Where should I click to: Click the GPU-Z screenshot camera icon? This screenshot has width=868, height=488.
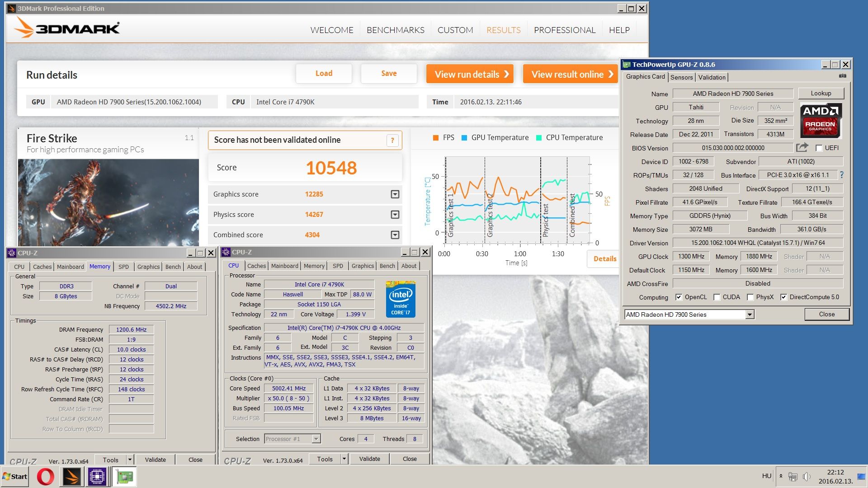842,76
